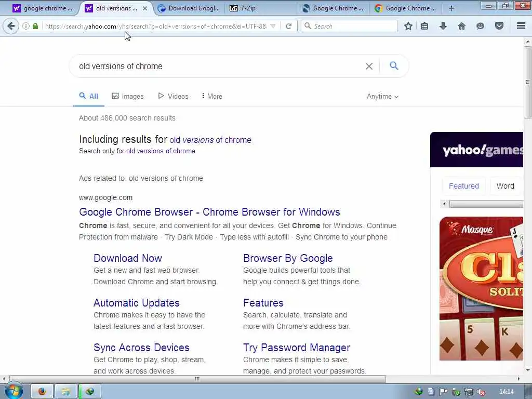Expand the Anytime time filter
532x399 pixels.
pyautogui.click(x=382, y=96)
